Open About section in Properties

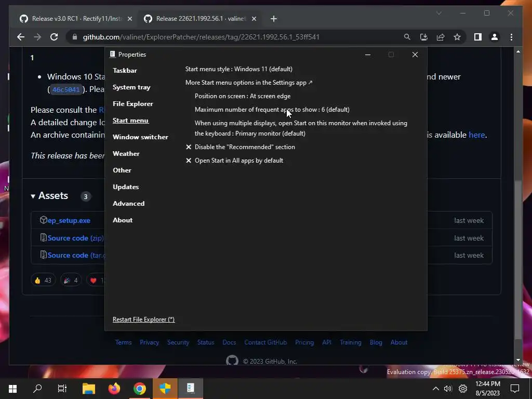point(123,220)
